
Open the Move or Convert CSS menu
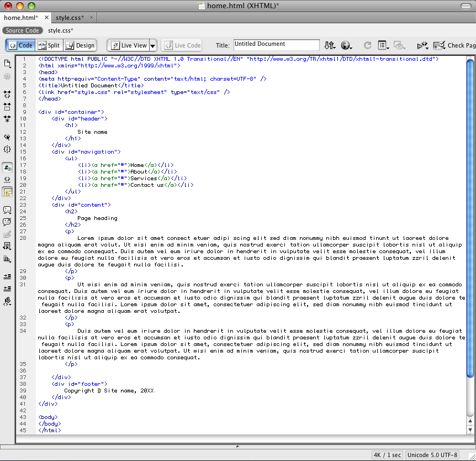coord(7,259)
